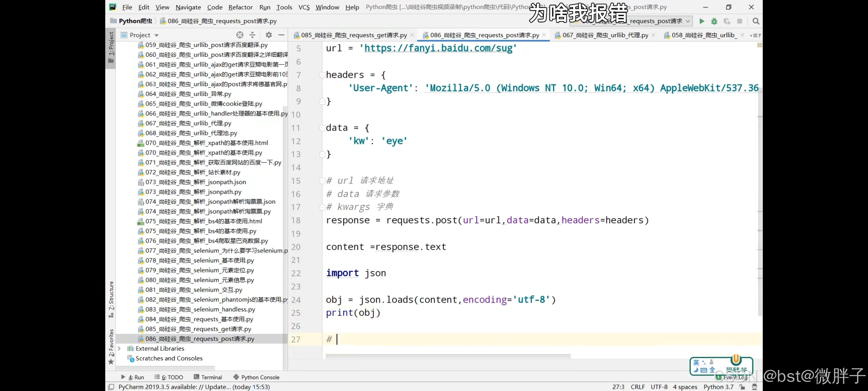Click read-only lock icon in status bar

pyautogui.click(x=742, y=387)
